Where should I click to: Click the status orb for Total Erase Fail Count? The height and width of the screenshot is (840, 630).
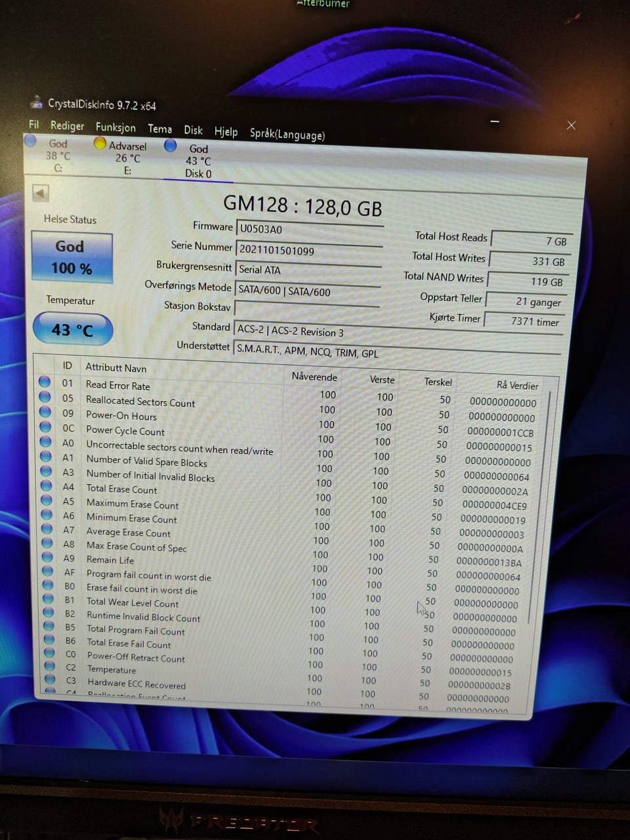(x=49, y=639)
